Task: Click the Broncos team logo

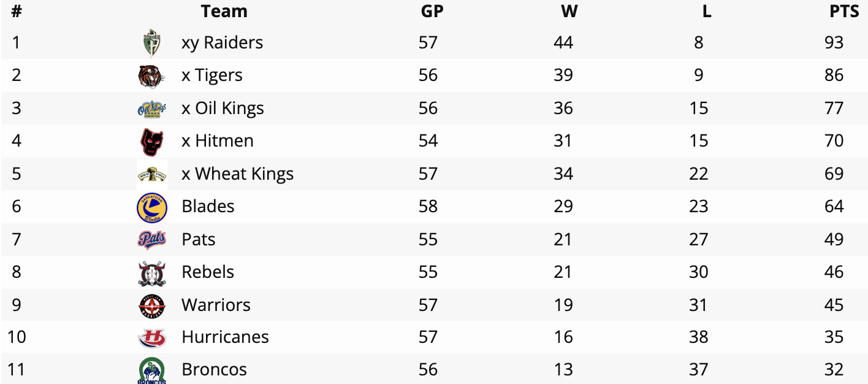Action: tap(151, 371)
